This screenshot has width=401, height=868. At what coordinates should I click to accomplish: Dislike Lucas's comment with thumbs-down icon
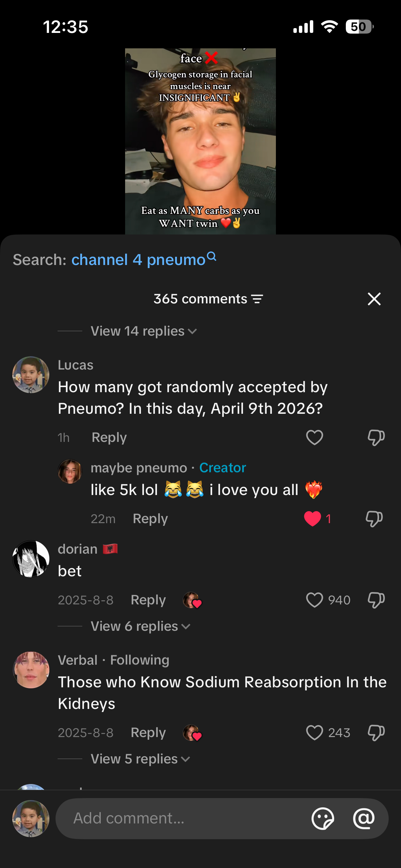tap(376, 437)
